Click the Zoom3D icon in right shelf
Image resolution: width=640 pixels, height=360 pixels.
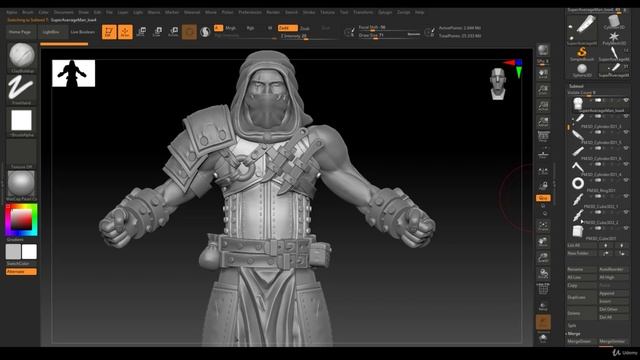(x=543, y=258)
